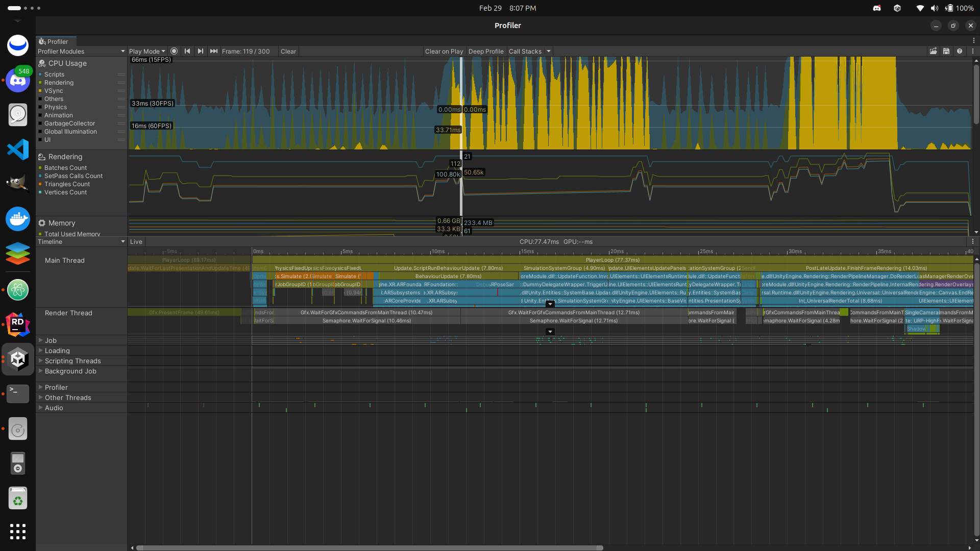980x551 pixels.
Task: Open the load profiler data icon
Action: pos(933,51)
